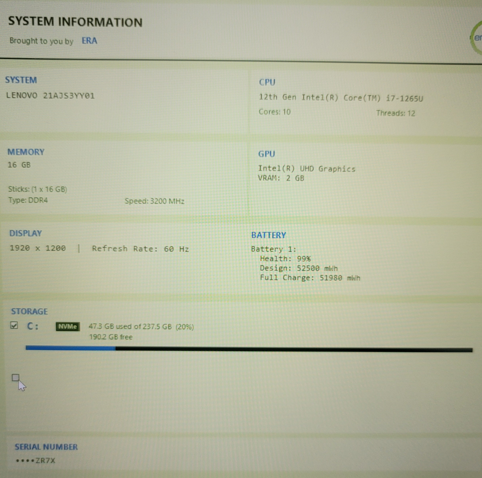Click the BATTERY section heading
Image resolution: width=482 pixels, height=478 pixels.
click(269, 235)
